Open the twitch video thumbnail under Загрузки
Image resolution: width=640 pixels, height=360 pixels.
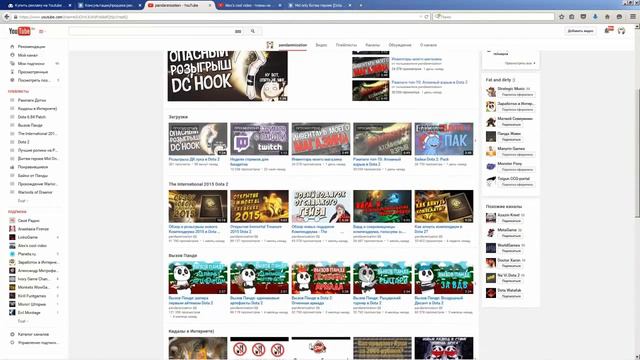259,139
